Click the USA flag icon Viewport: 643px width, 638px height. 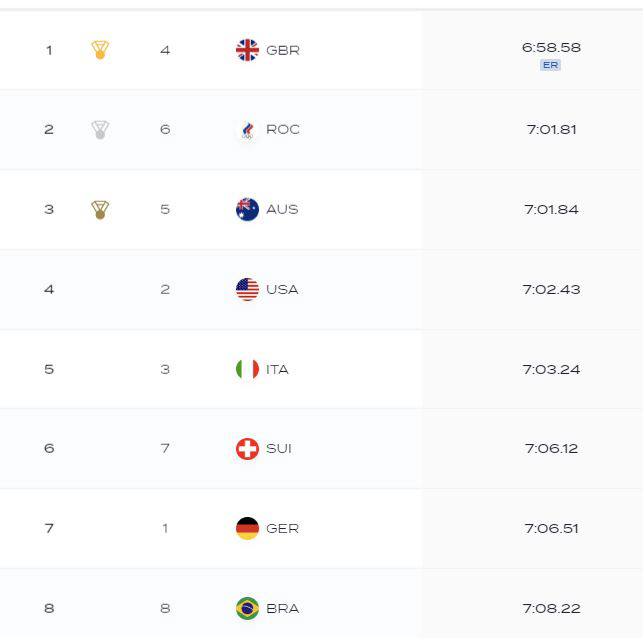click(x=247, y=289)
